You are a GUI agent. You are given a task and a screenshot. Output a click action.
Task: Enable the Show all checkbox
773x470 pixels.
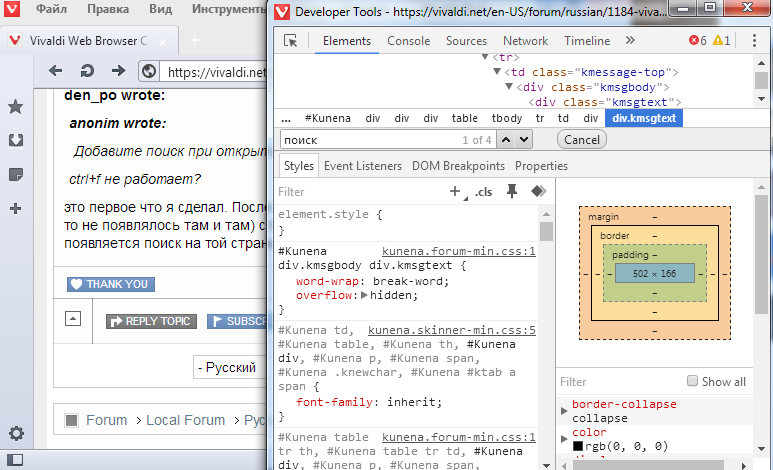[693, 381]
